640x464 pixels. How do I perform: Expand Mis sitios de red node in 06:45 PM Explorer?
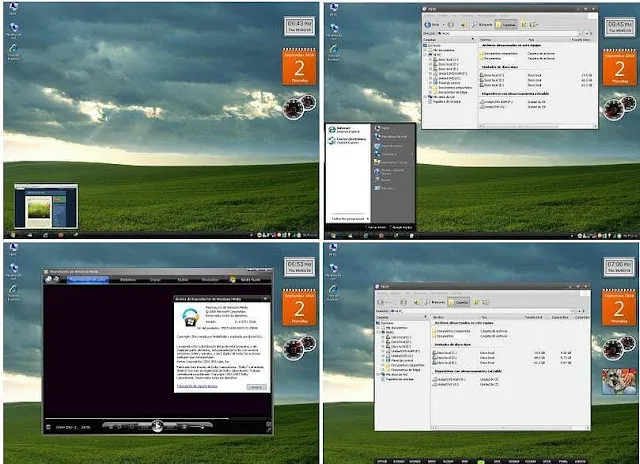(425, 97)
